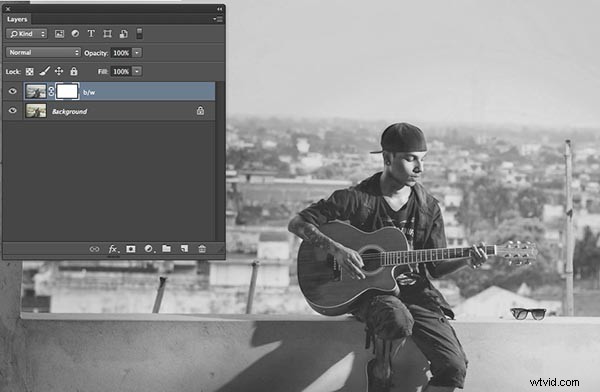Click the Link layers button

(x=94, y=249)
